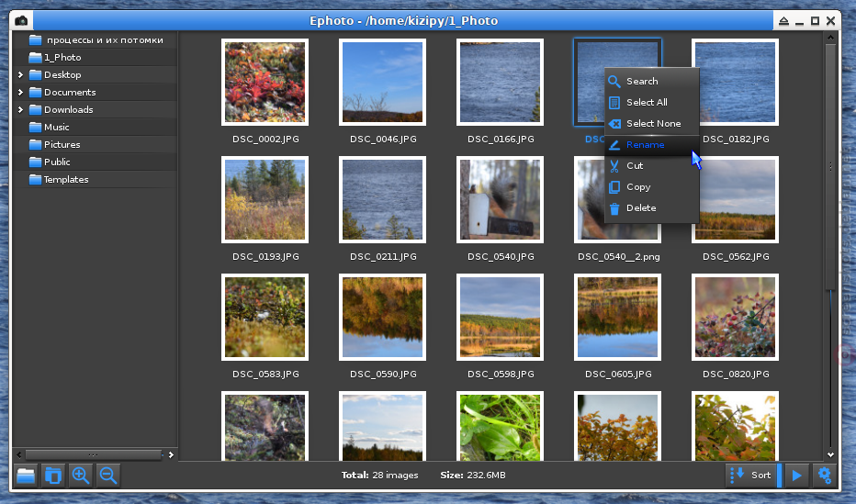Click the pencil icon beside Rename

pyautogui.click(x=614, y=145)
